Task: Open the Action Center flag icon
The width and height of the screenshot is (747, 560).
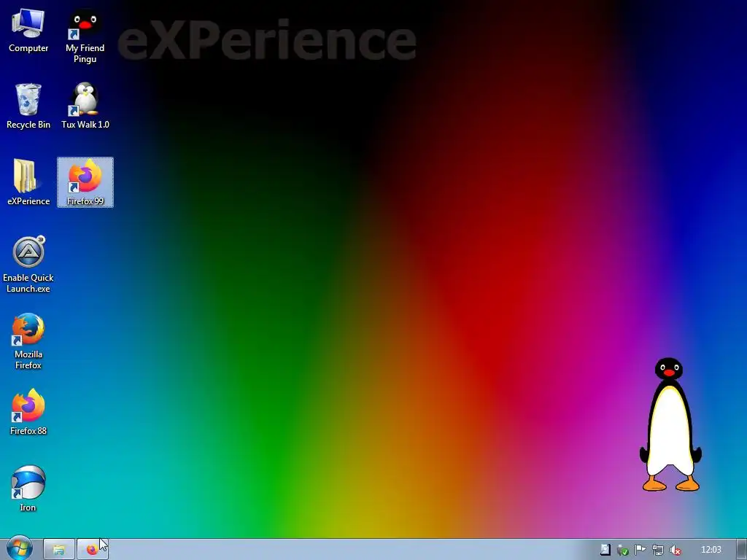Action: 640,550
